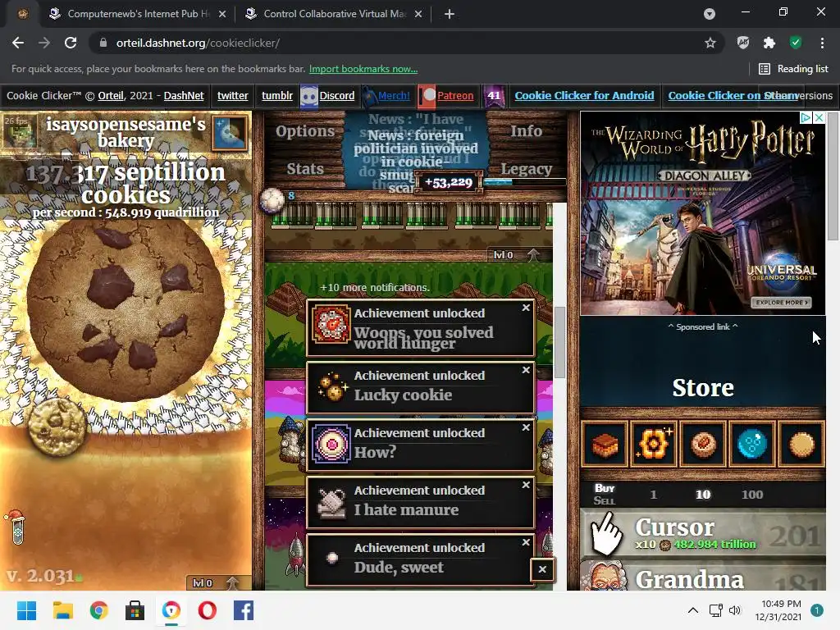
Task: Open Cookie Clicker on Steam link
Action: 733,96
